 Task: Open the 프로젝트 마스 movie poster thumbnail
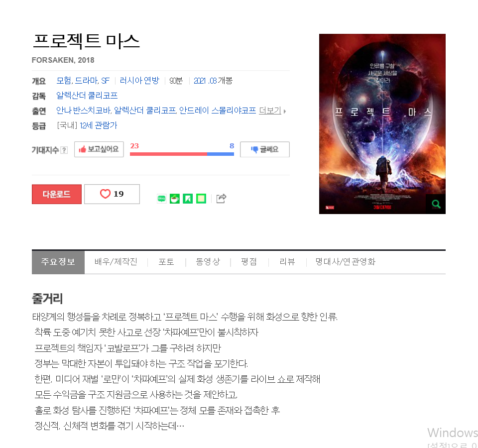point(382,124)
